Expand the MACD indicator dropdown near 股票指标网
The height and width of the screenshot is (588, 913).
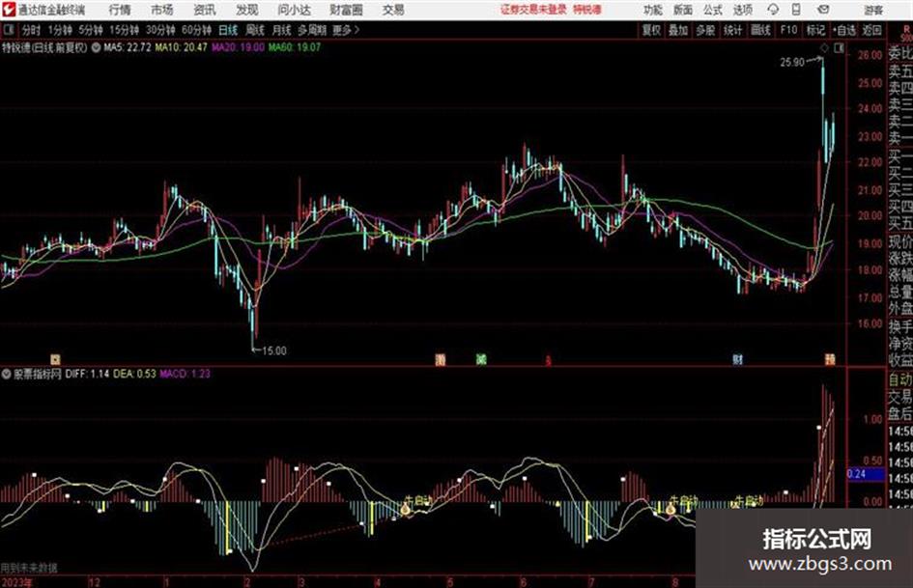[7, 374]
